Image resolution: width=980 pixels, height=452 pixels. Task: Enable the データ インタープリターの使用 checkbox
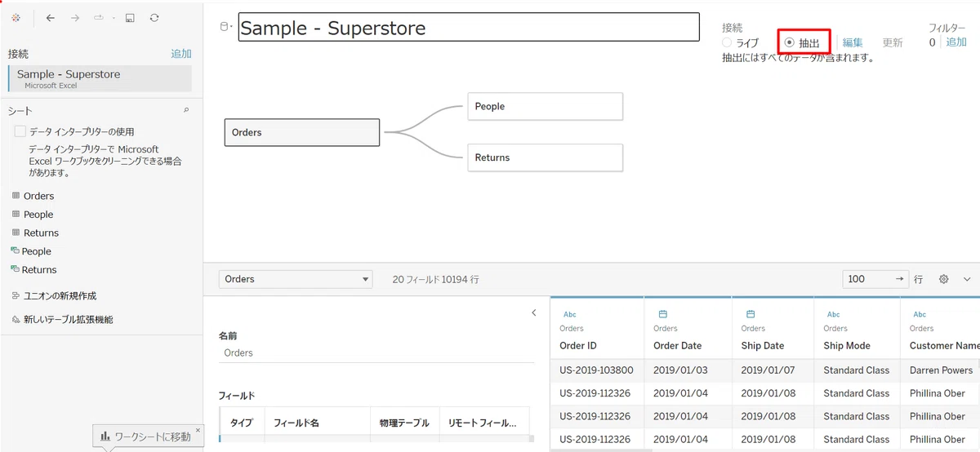click(x=20, y=131)
